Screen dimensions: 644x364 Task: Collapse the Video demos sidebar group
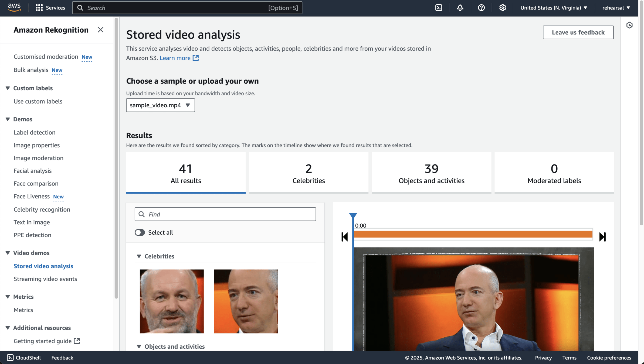click(x=8, y=253)
